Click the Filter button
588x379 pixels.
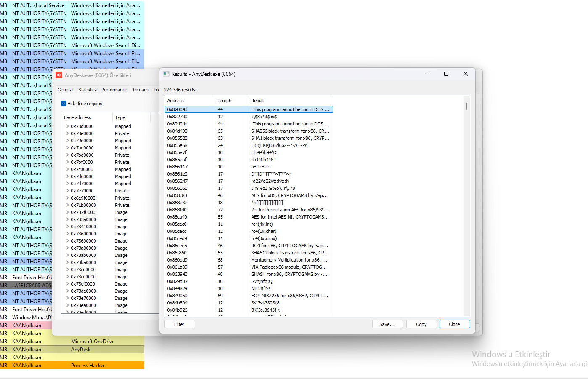tap(179, 324)
